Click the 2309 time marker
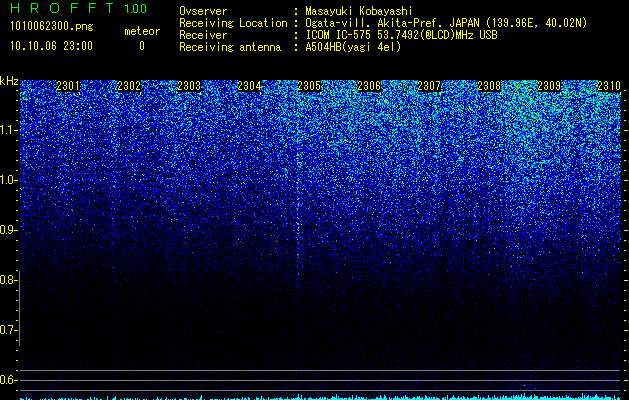This screenshot has height=400, width=629. coord(549,86)
